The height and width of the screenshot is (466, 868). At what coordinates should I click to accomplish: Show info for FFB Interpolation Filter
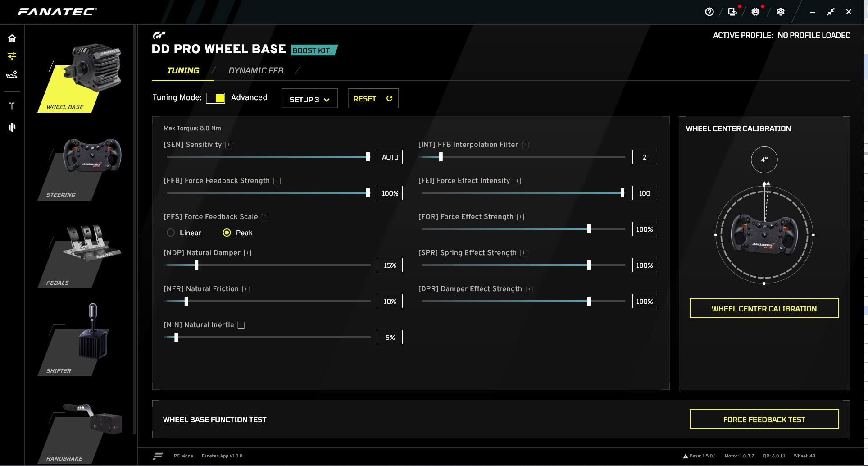point(525,145)
